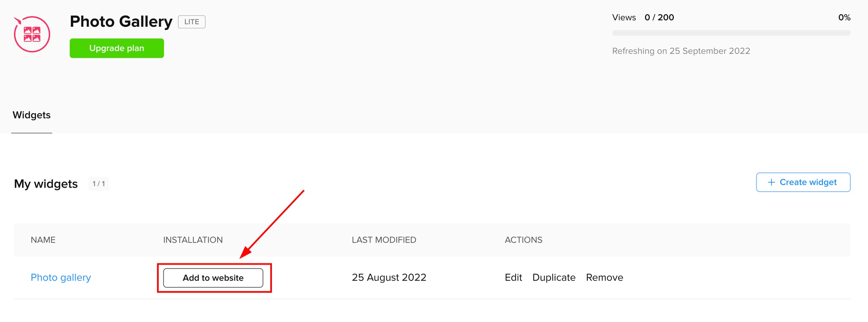Click the plus icon in Create widget

pos(771,182)
